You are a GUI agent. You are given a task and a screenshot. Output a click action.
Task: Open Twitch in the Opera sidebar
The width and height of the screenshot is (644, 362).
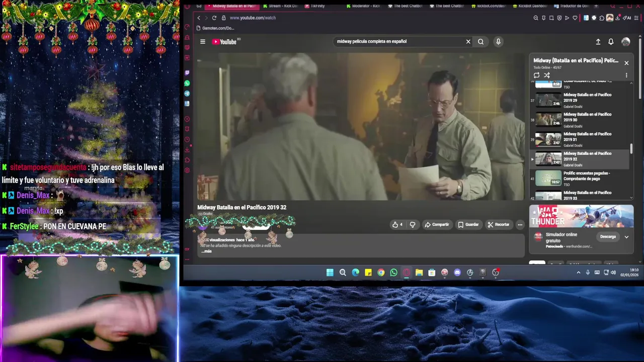pos(187,73)
